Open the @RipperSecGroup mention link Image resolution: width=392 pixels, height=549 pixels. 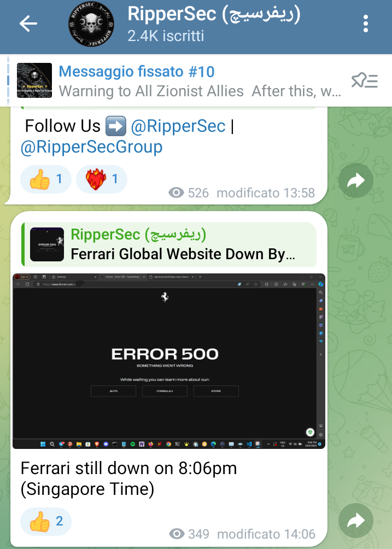coord(91,147)
